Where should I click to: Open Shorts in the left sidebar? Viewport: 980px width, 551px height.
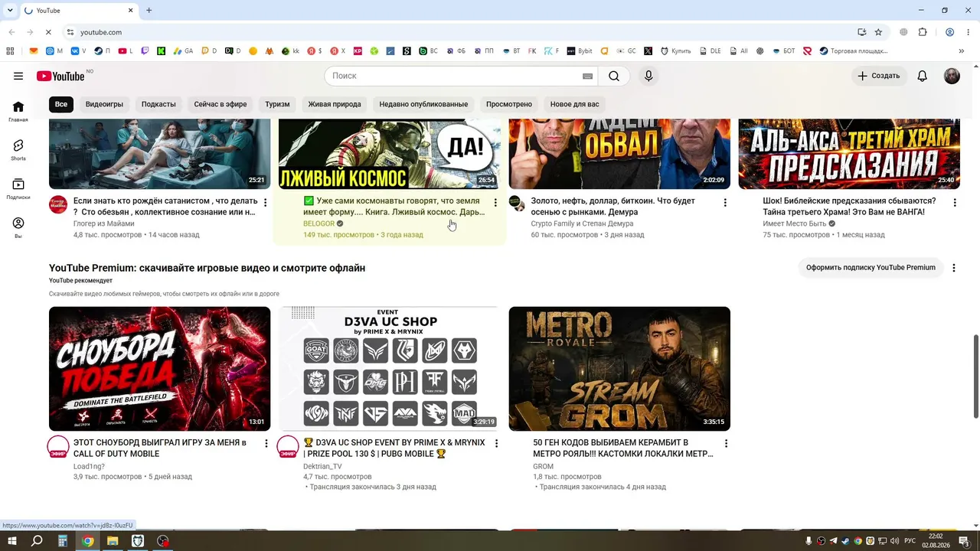[x=18, y=150]
